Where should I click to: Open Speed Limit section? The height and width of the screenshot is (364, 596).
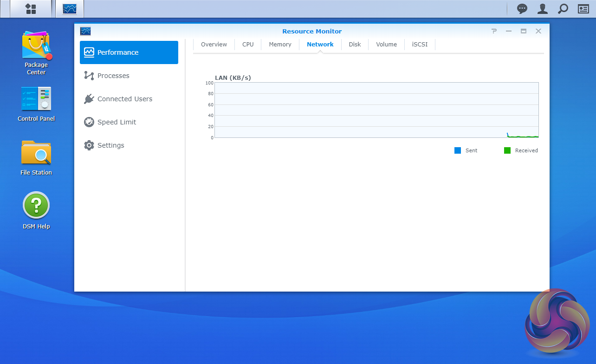pyautogui.click(x=117, y=122)
